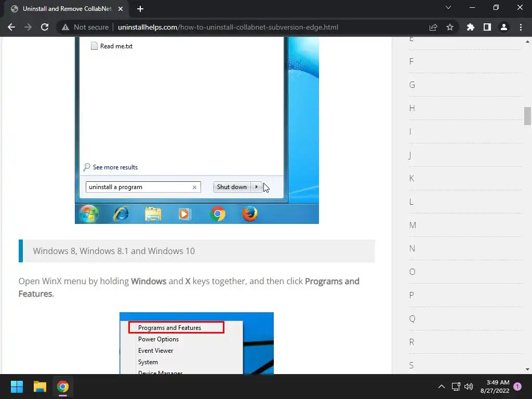This screenshot has width=532, height=399.
Task: Select the Uninstall and Remove CollabNet tab
Action: (67, 9)
